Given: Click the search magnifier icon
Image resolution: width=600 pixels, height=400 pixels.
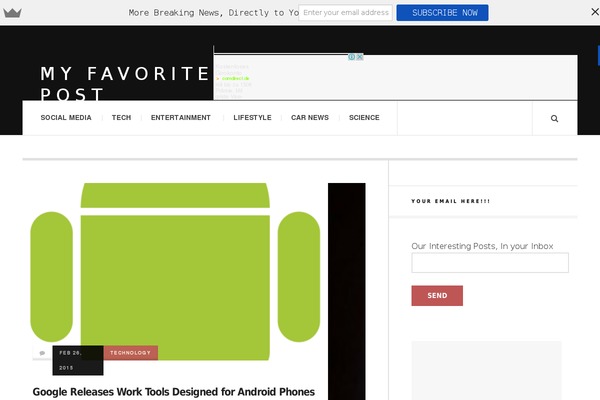Looking at the screenshot, I should coord(554,118).
